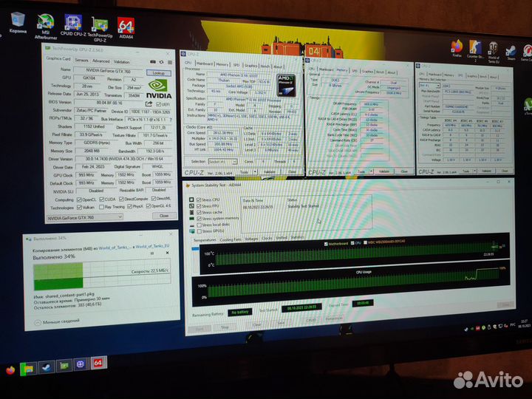Toggle the Stress FPU checkbox
This screenshot has height=399, width=532.
[x=199, y=206]
